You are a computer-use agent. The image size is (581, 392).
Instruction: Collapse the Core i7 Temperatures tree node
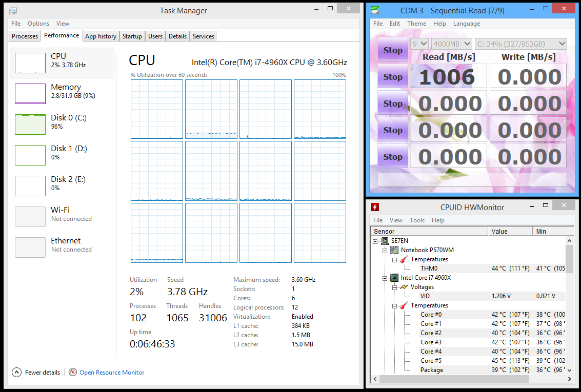(395, 306)
